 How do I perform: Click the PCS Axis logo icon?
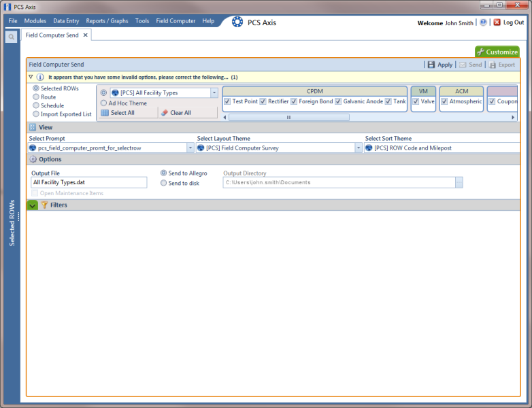coord(237,22)
